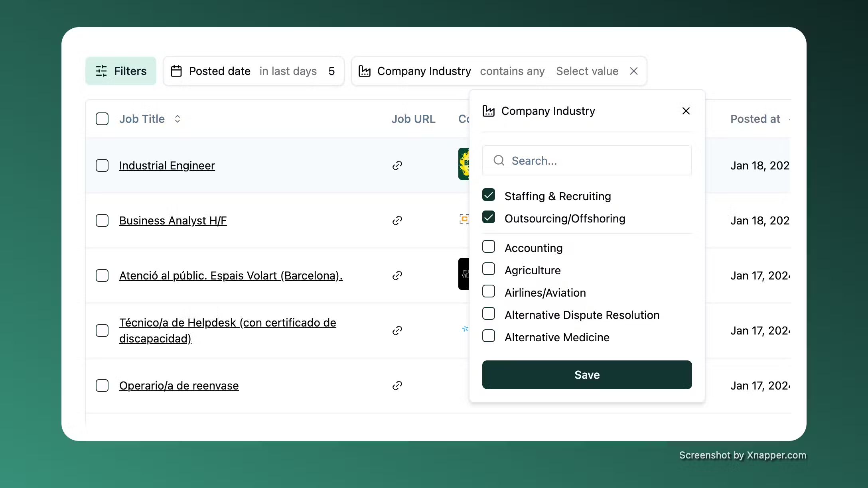Save the Company Industry selections
Viewport: 868px width, 488px height.
coord(586,374)
